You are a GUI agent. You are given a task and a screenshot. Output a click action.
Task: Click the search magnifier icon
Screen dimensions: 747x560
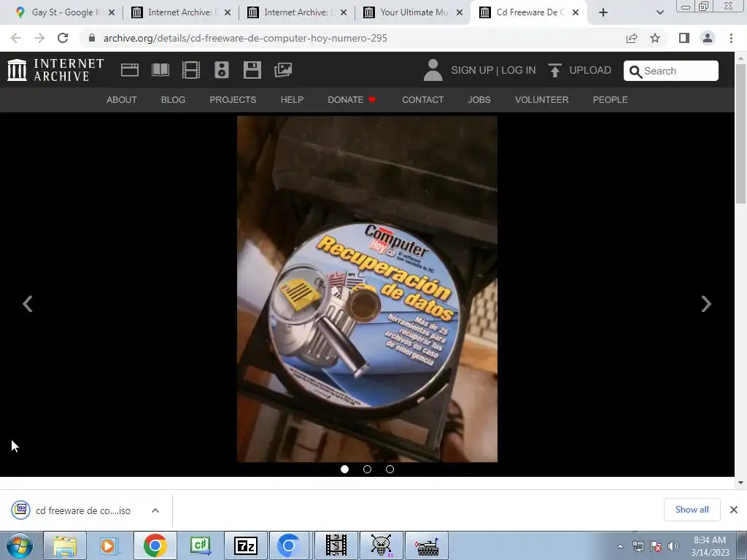pos(635,71)
